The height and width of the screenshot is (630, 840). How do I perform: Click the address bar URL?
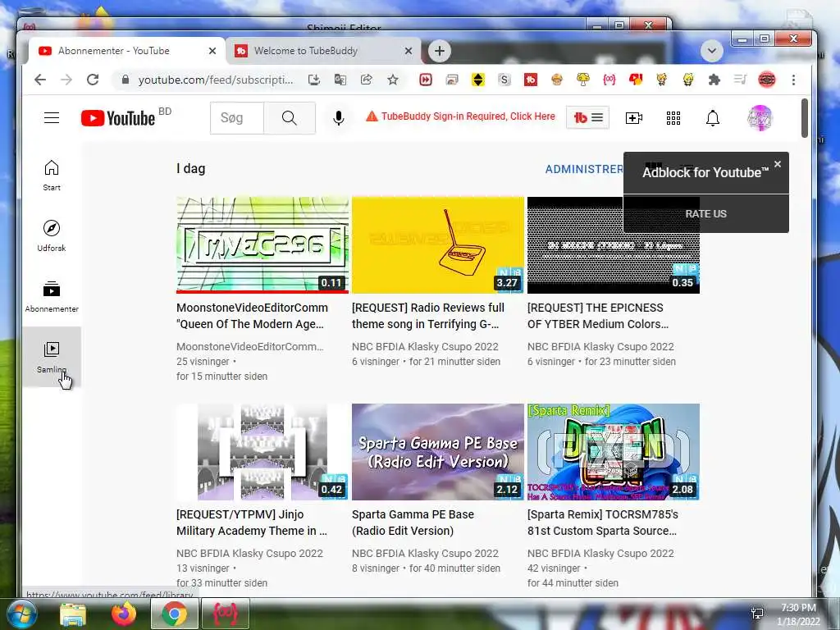coord(216,80)
